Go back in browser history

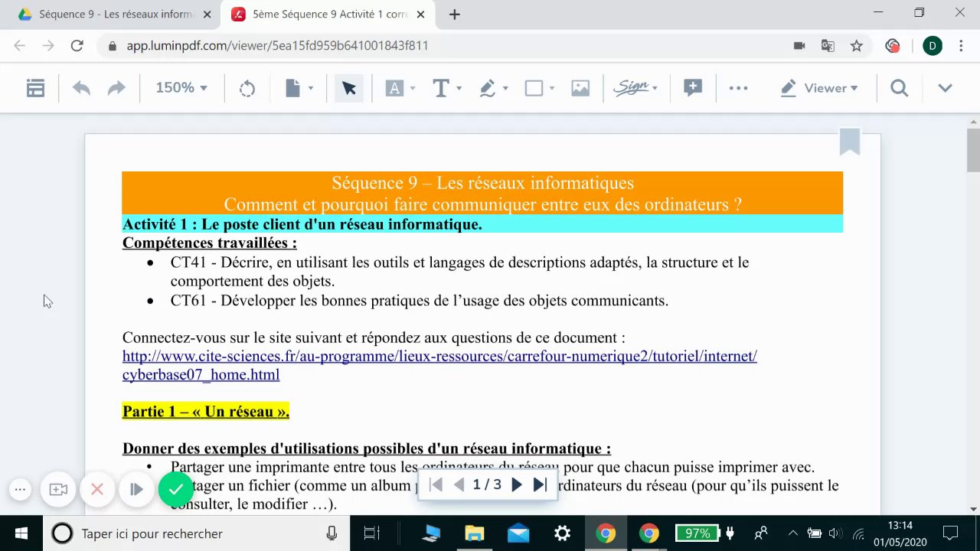pyautogui.click(x=20, y=46)
